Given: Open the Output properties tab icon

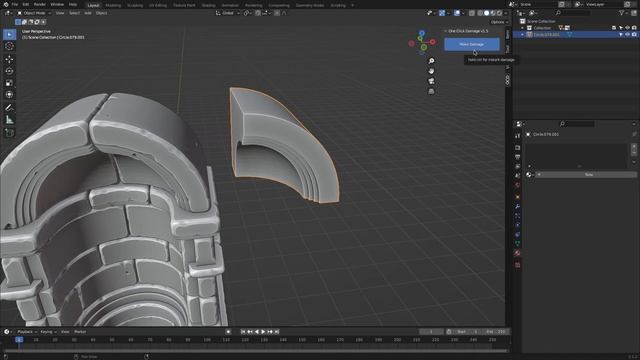Looking at the screenshot, I should (518, 157).
